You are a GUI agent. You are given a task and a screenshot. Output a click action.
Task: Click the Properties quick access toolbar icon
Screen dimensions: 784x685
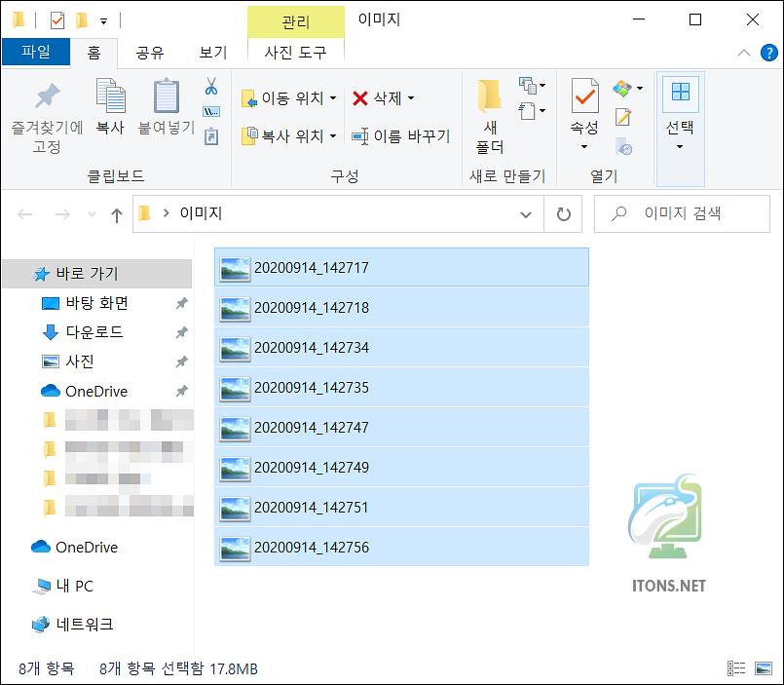[x=57, y=20]
